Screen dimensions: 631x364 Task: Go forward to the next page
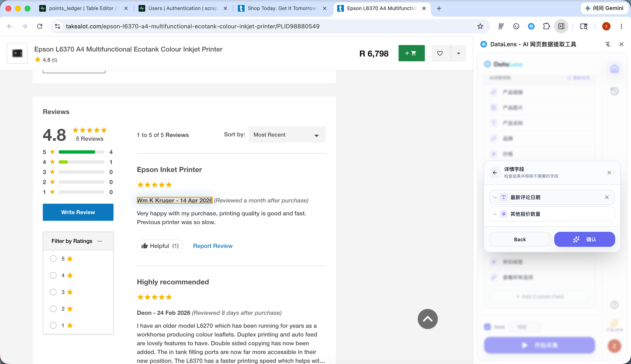[x=25, y=26]
